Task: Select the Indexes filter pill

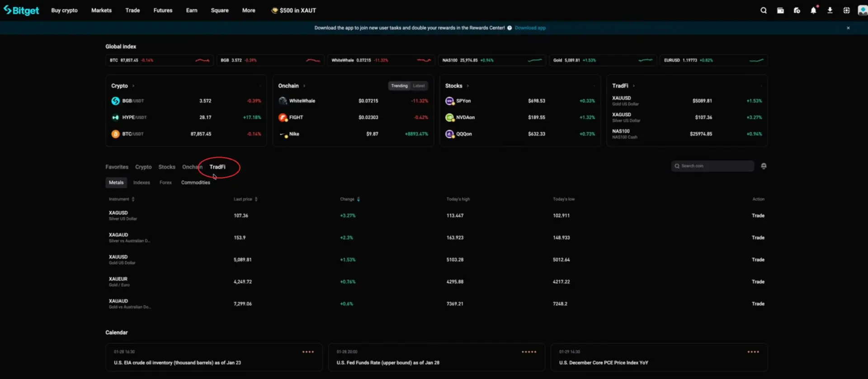Action: coord(142,182)
